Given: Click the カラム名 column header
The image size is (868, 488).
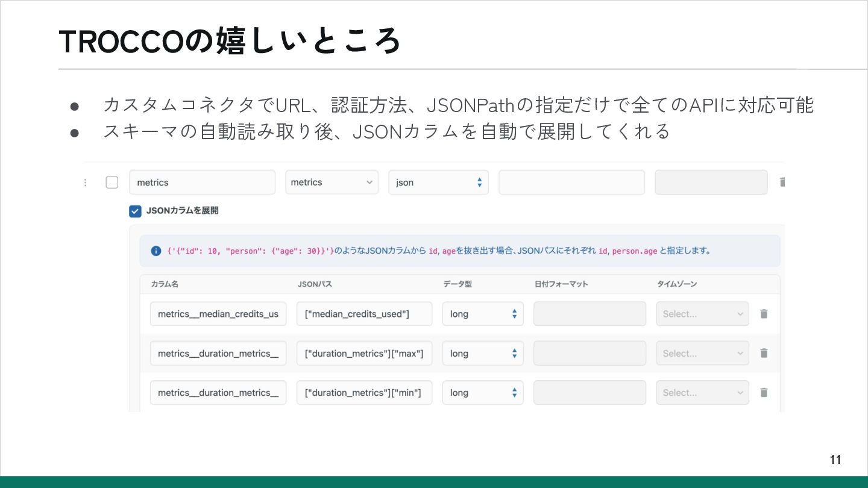Looking at the screenshot, I should (165, 284).
